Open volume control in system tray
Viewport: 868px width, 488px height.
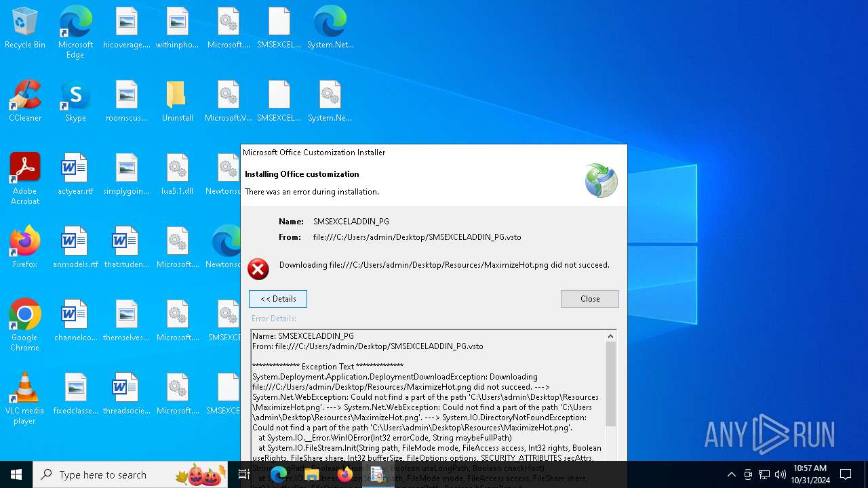781,474
